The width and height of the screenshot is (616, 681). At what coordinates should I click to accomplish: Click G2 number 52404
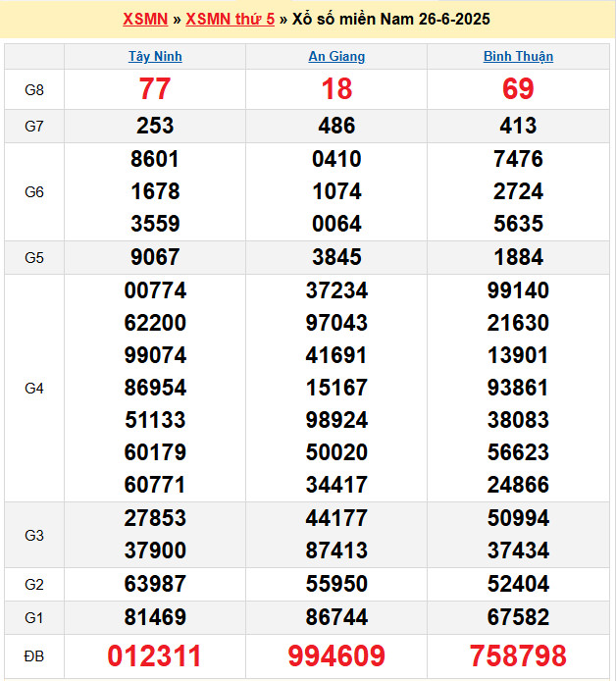tap(518, 584)
